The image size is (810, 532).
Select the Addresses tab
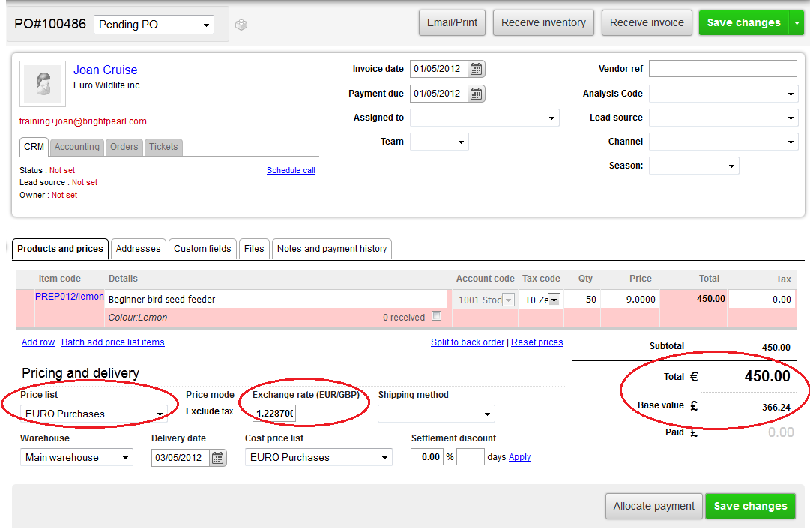139,249
